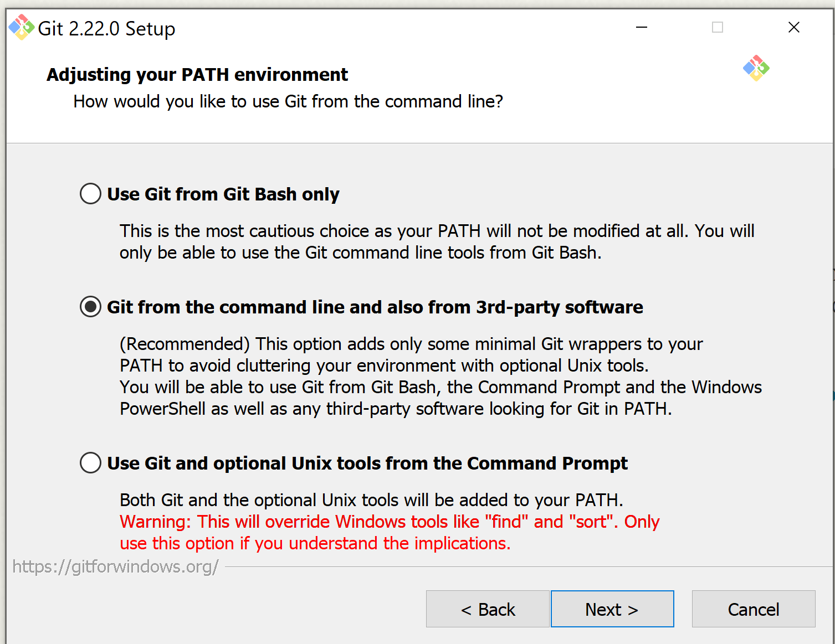Click the 'Git 2.22.0 Setup' window title
This screenshot has height=644, width=835.
coord(106,28)
